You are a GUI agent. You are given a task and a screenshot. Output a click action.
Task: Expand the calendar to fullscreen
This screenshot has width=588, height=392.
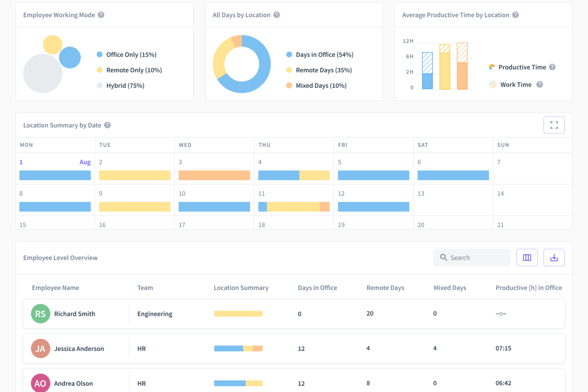tap(554, 125)
